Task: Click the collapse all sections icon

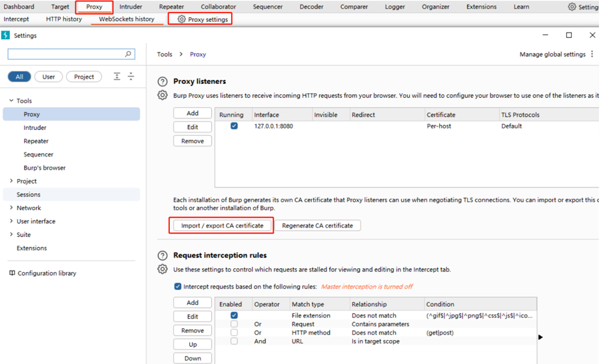Action: pos(131,77)
